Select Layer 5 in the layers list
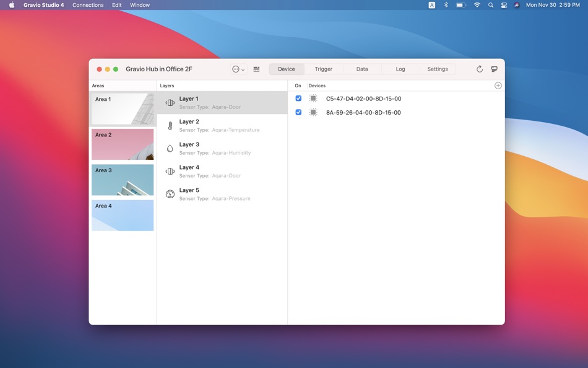Image resolution: width=588 pixels, height=368 pixels. click(222, 194)
